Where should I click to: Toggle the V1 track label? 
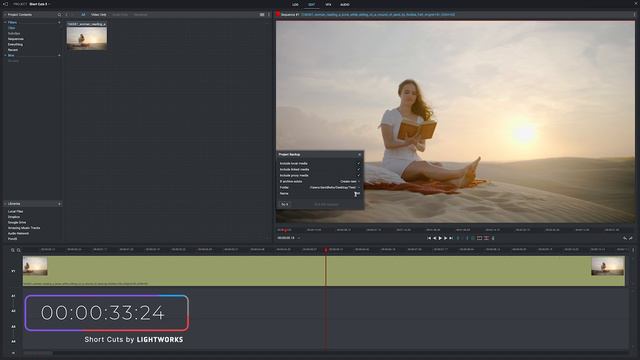click(13, 271)
